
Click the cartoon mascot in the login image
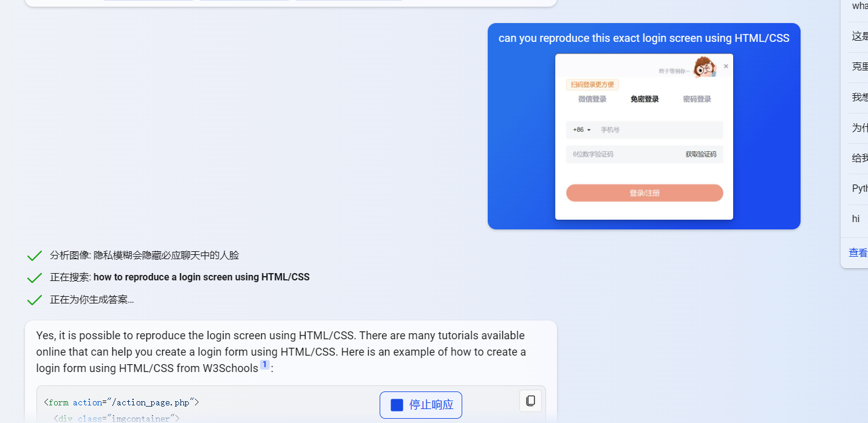pyautogui.click(x=705, y=67)
